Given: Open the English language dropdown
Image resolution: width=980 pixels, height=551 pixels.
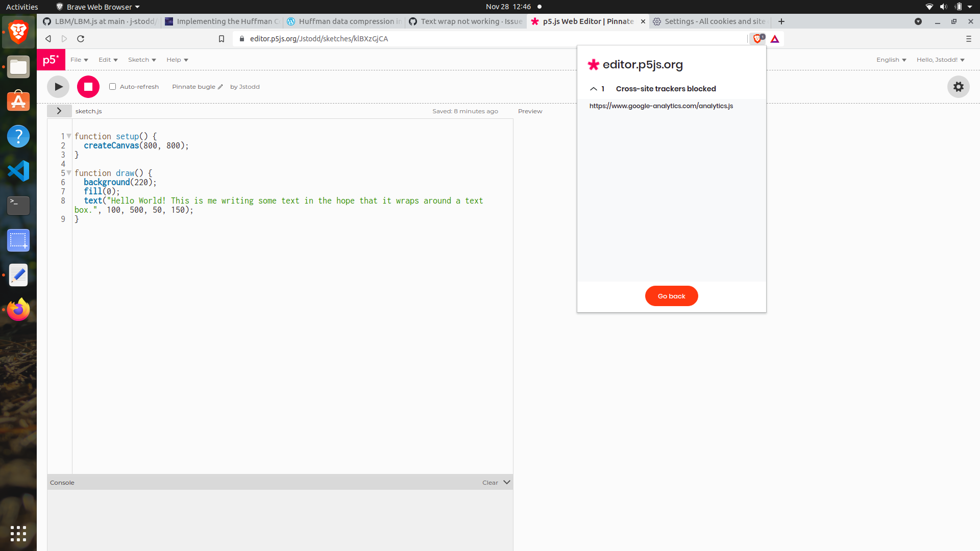Looking at the screenshot, I should (891, 60).
